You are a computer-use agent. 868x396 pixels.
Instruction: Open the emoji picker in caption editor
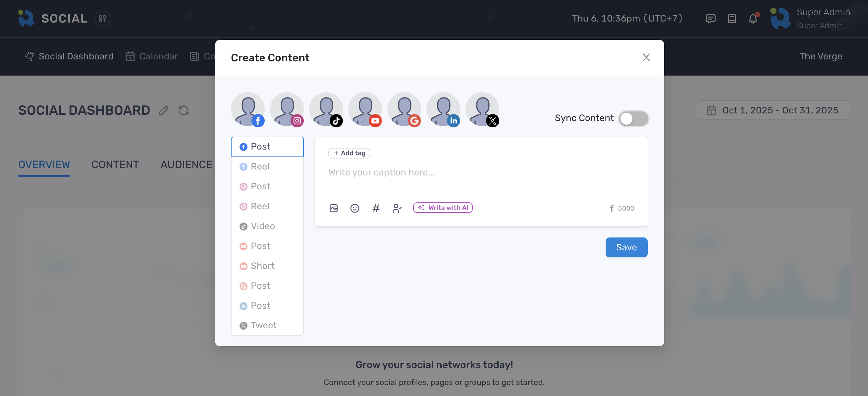tap(355, 208)
